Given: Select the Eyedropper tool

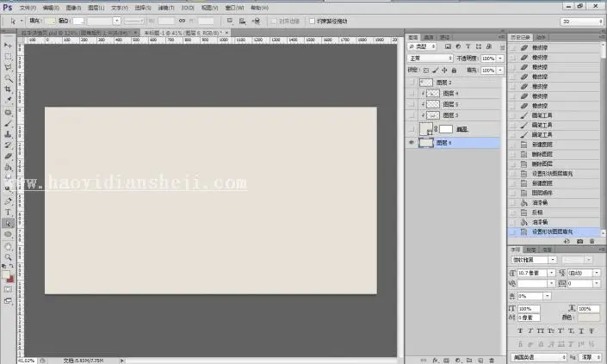Looking at the screenshot, I should pos(8,100).
